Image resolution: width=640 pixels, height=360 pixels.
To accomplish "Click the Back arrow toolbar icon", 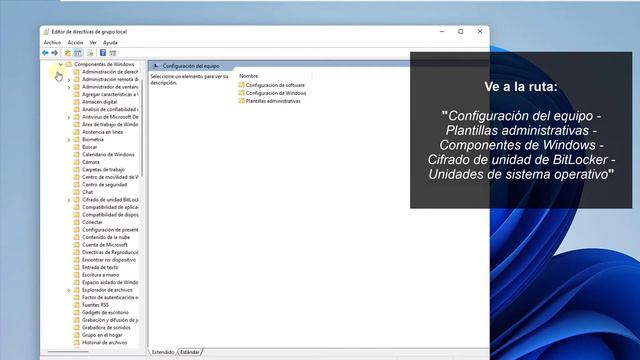I will (45, 53).
